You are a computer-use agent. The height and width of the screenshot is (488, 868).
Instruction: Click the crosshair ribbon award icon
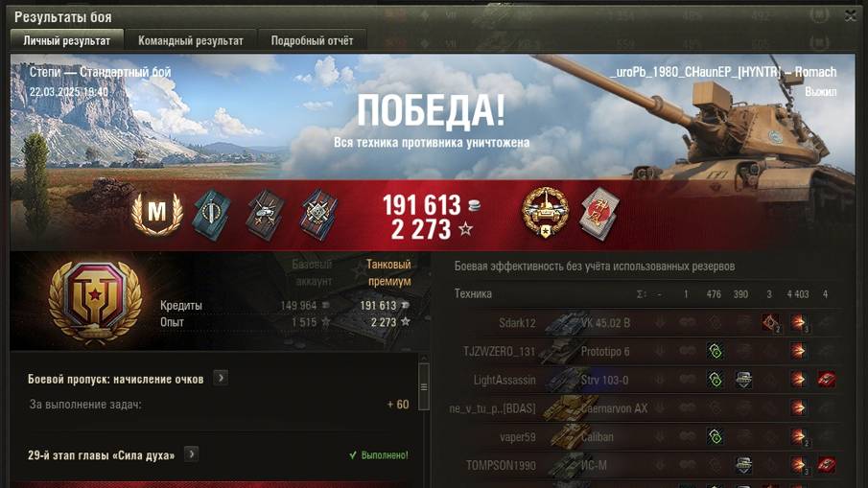318,215
